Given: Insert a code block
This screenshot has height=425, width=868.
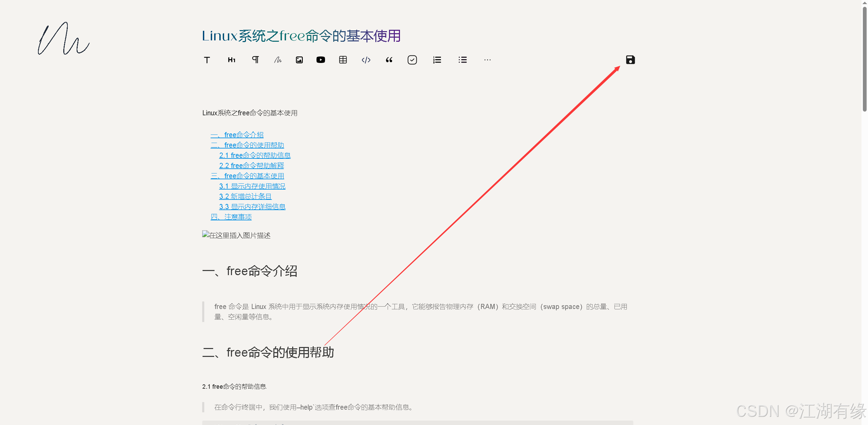Looking at the screenshot, I should pos(366,60).
